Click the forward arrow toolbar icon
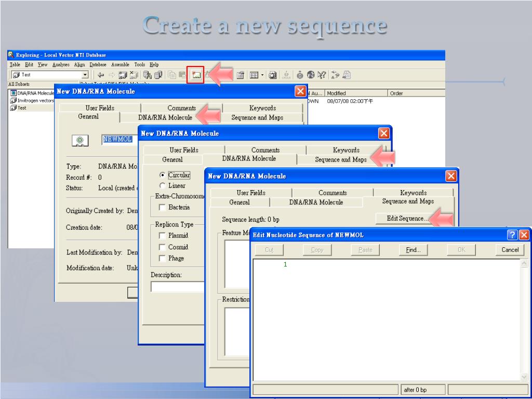 pyautogui.click(x=112, y=75)
